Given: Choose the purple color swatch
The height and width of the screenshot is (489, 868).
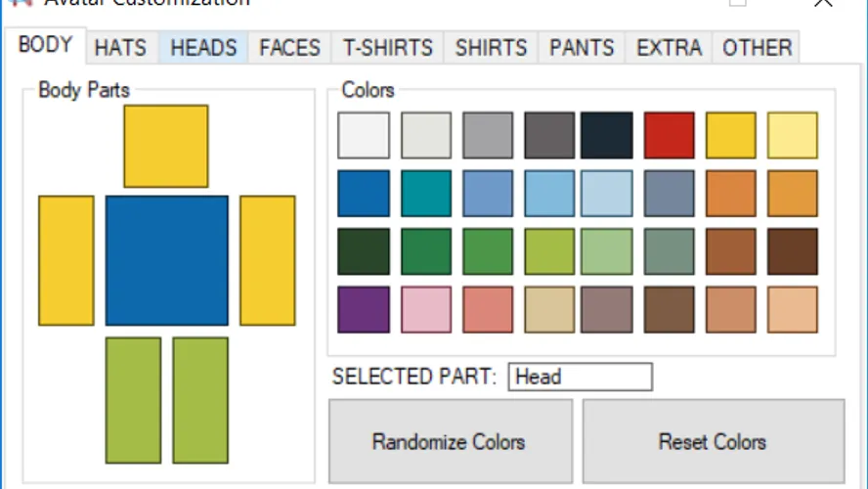Looking at the screenshot, I should [364, 309].
